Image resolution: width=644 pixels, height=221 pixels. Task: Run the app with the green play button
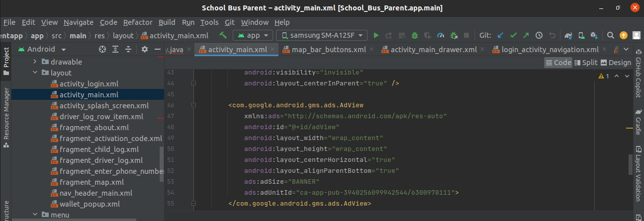[x=376, y=35]
